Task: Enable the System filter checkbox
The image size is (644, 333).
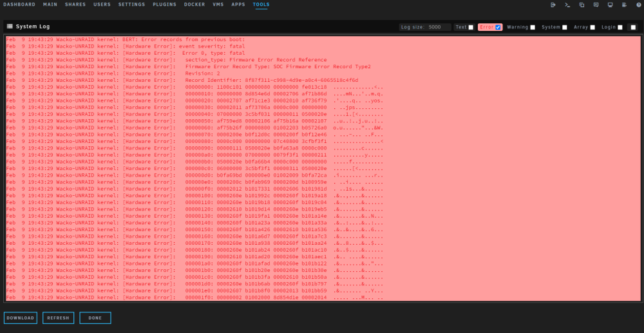Action: point(565,28)
